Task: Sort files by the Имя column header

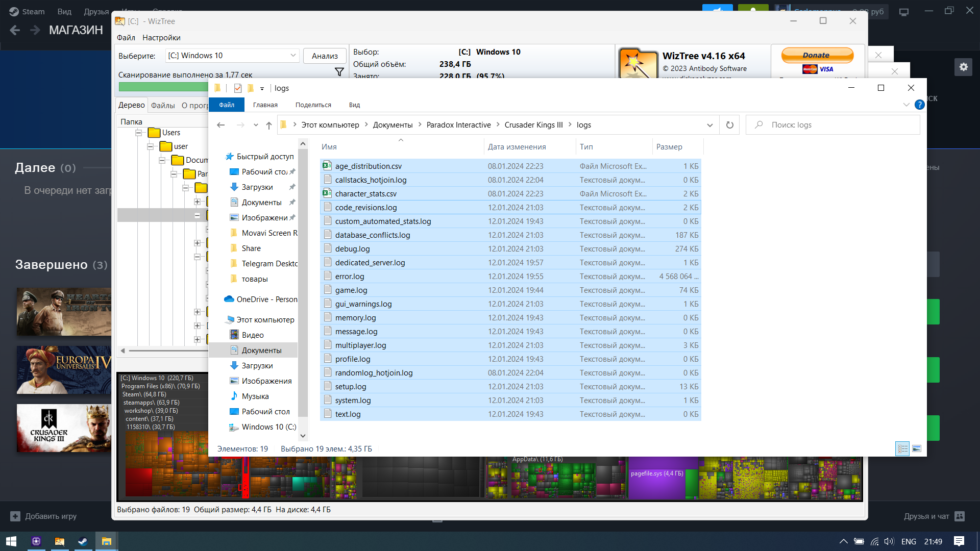Action: pyautogui.click(x=401, y=147)
